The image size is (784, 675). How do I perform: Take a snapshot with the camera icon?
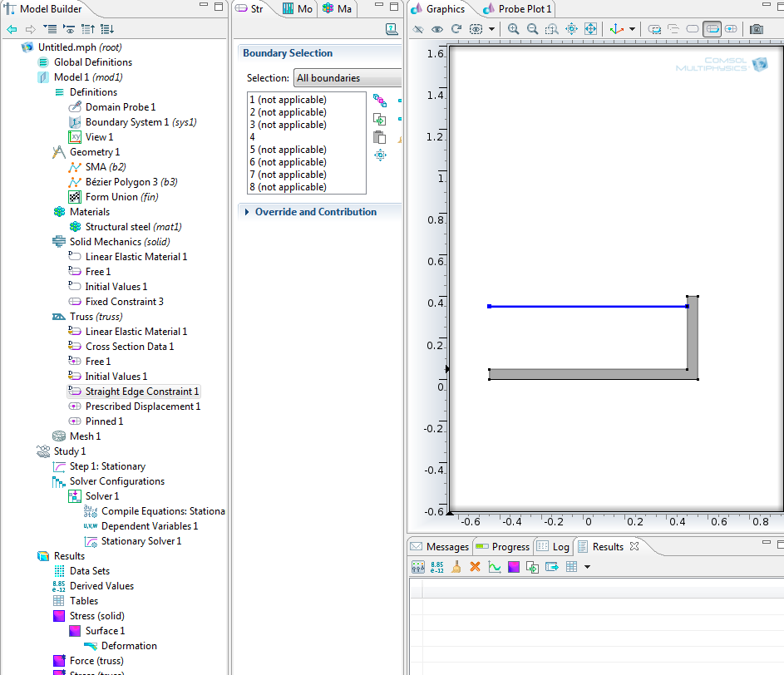point(756,29)
